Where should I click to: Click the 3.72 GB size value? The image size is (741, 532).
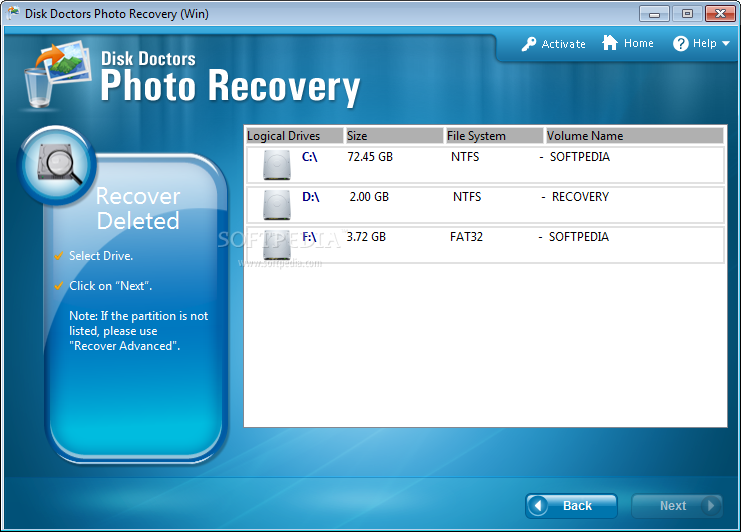coord(366,237)
